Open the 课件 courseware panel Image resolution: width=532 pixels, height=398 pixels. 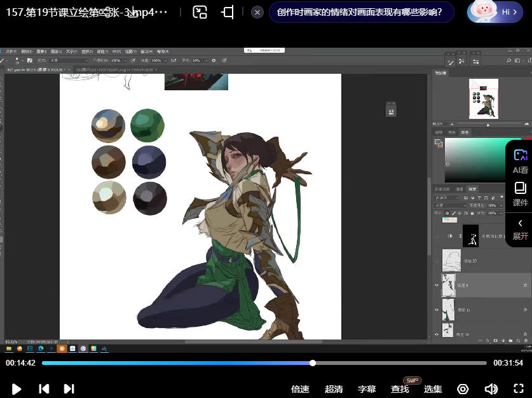pyautogui.click(x=520, y=194)
